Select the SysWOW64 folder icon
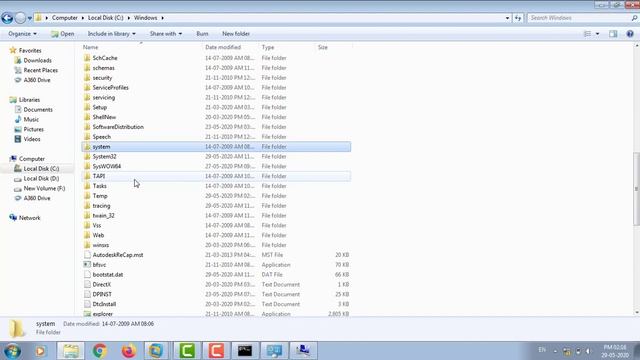This screenshot has height=360, width=640. [x=87, y=166]
